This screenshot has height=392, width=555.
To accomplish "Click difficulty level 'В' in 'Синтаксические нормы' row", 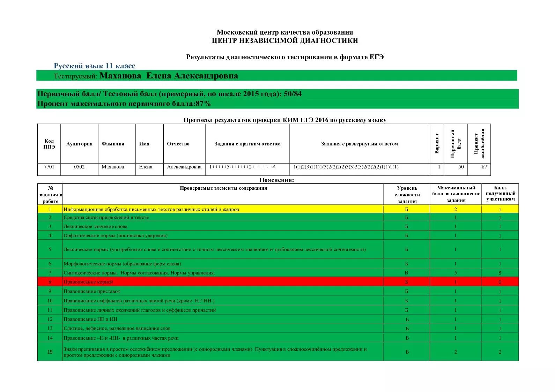I will [407, 273].
